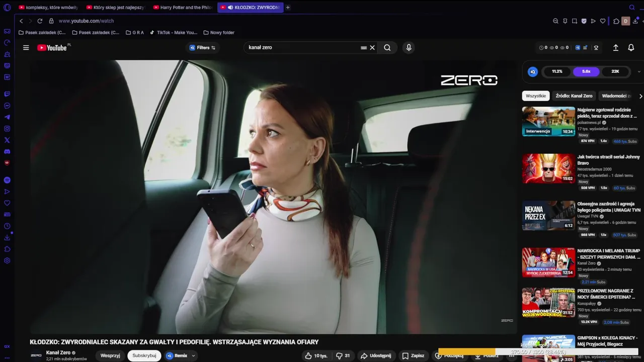
Task: Switch to 'Harry Potter and the Philo' tab
Action: (x=183, y=8)
